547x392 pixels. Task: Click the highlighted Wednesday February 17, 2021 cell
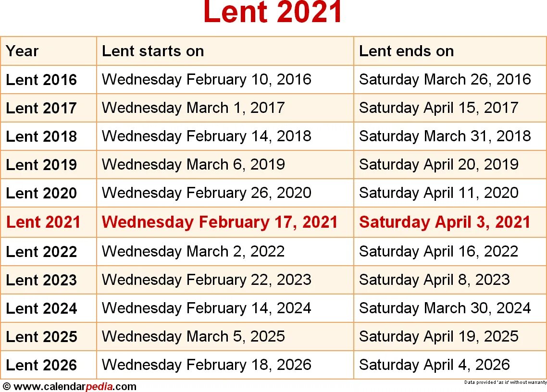click(220, 222)
